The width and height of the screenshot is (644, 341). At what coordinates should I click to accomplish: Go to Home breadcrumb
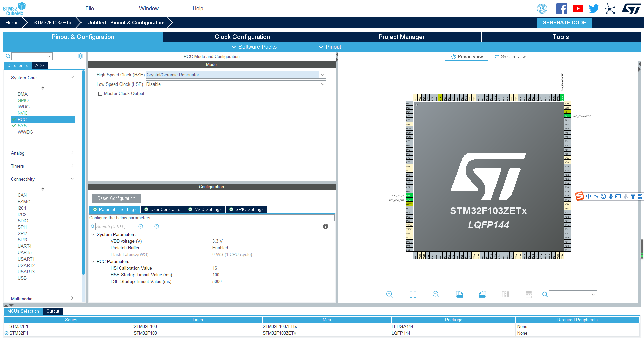(x=12, y=23)
